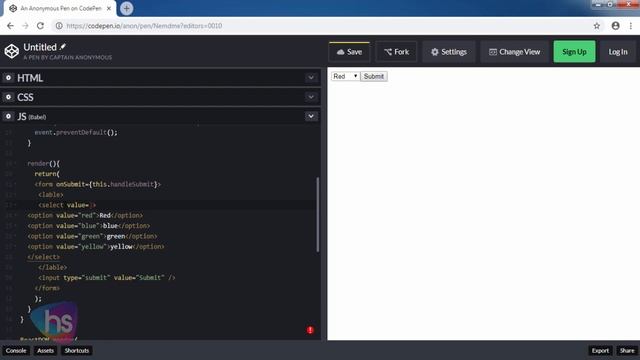Open the Assets panel
The image size is (640, 360).
coord(45,351)
